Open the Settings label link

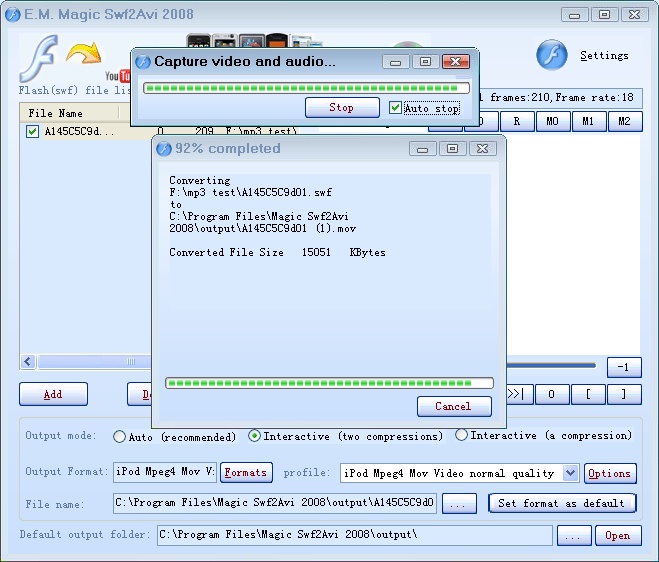click(x=604, y=55)
